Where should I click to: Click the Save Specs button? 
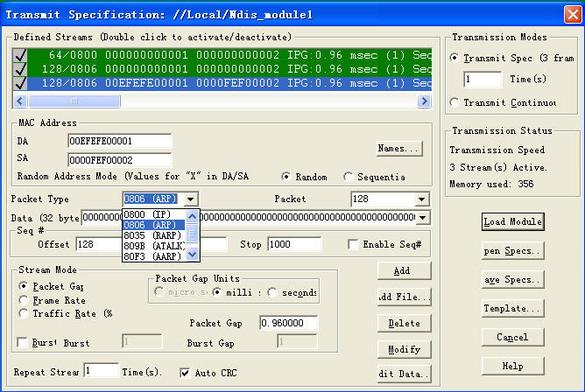[x=512, y=279]
